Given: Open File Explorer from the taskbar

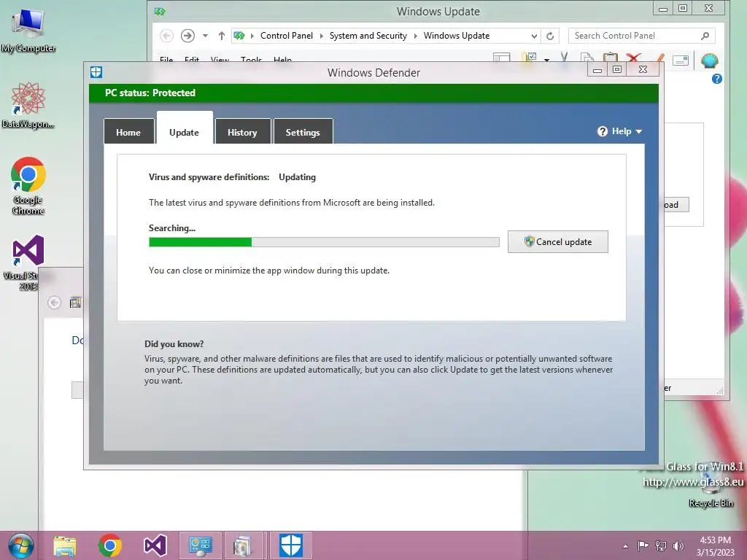Looking at the screenshot, I should tap(65, 545).
